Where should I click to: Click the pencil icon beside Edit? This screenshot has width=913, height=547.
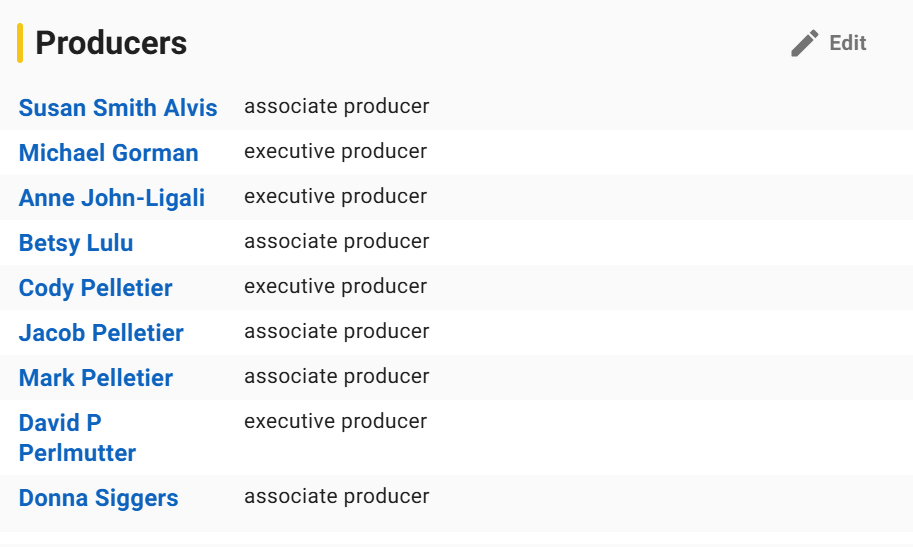coord(805,43)
